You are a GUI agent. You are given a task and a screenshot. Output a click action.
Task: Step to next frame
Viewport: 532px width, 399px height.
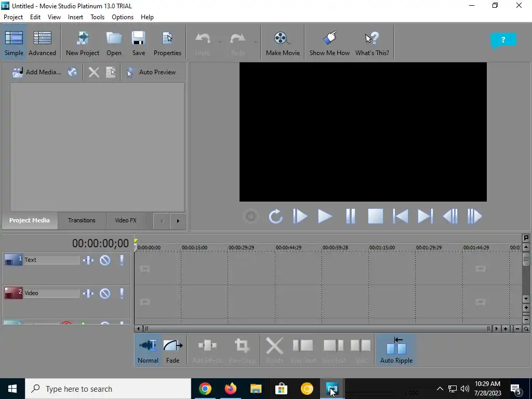[475, 217]
